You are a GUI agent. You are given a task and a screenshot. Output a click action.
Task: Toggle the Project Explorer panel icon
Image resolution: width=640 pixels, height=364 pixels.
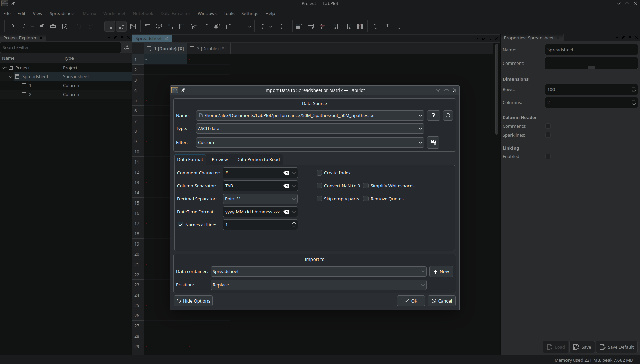109,26
